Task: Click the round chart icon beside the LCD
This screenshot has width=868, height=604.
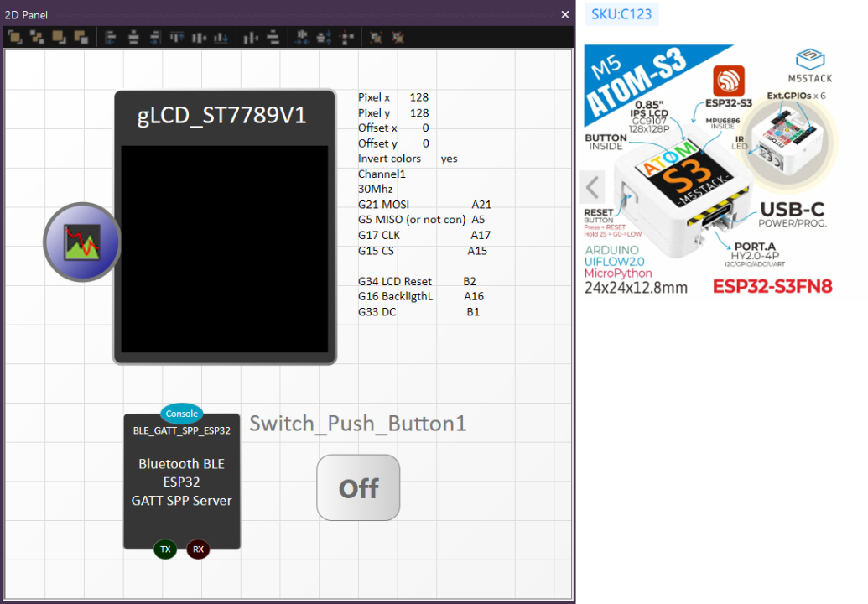Action: [82, 242]
